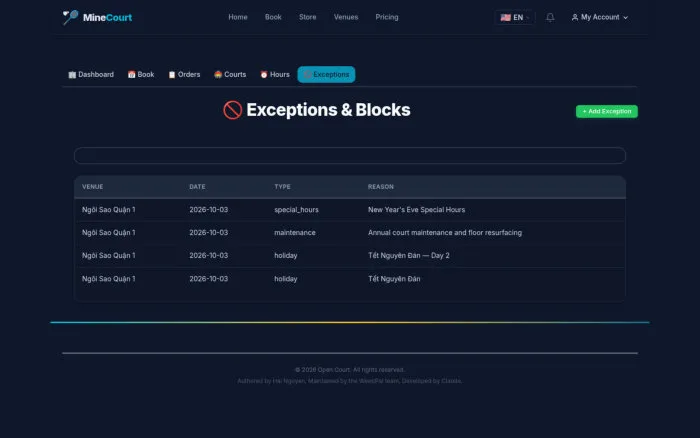
Task: Go to Home in top navigation
Action: [238, 17]
